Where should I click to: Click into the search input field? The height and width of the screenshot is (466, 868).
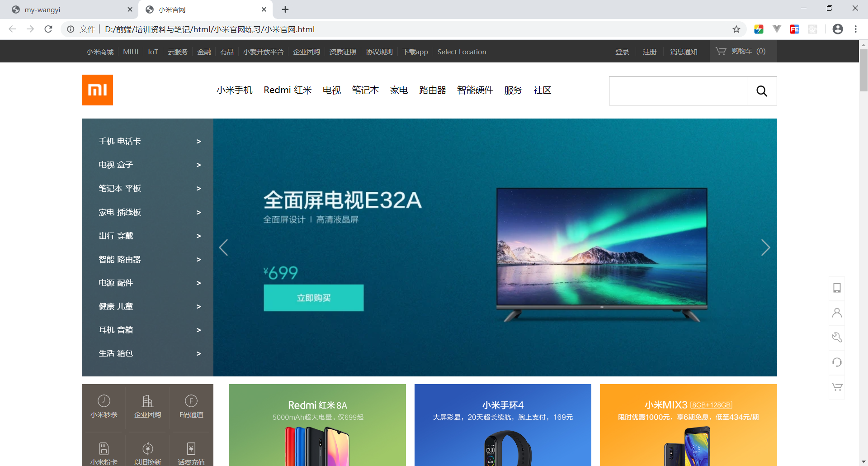tap(678, 91)
